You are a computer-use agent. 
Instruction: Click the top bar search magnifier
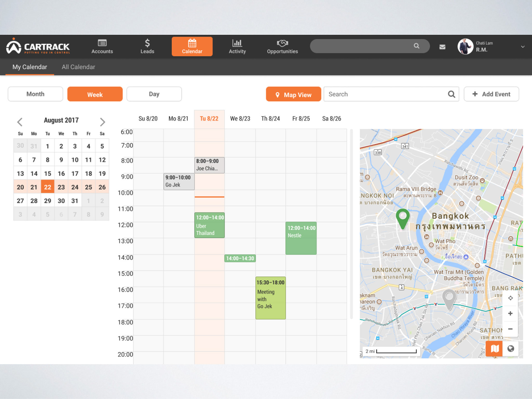416,46
